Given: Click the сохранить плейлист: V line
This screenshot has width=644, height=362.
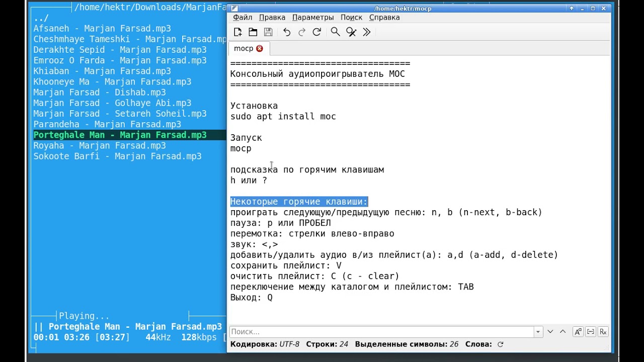Looking at the screenshot, I should coord(286,265).
